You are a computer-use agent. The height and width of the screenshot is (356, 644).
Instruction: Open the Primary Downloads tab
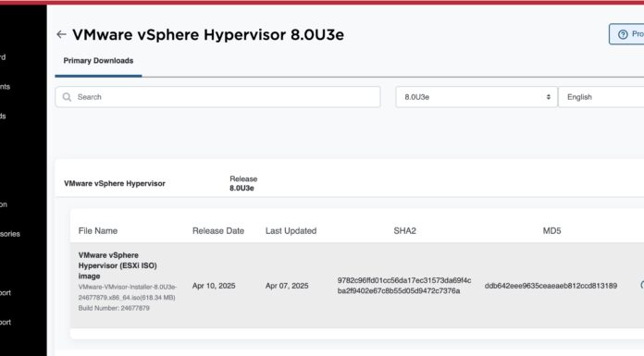click(x=98, y=61)
